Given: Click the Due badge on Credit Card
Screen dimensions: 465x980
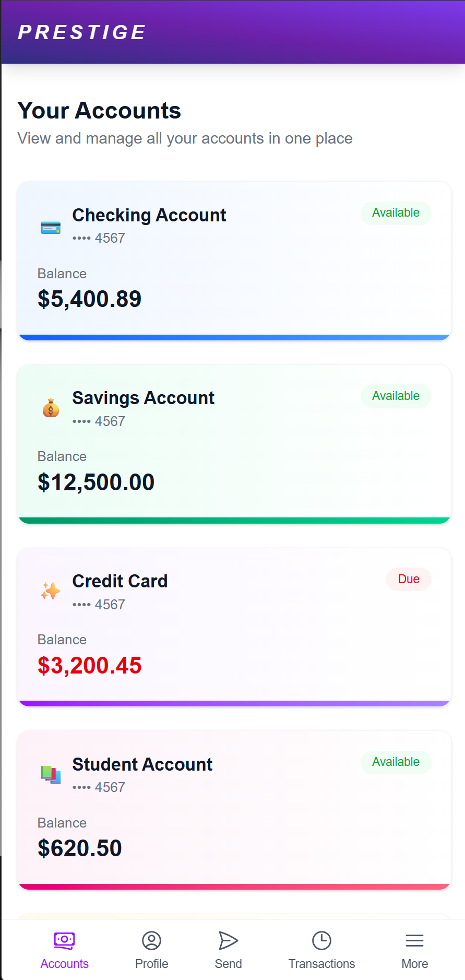Looking at the screenshot, I should click(409, 579).
